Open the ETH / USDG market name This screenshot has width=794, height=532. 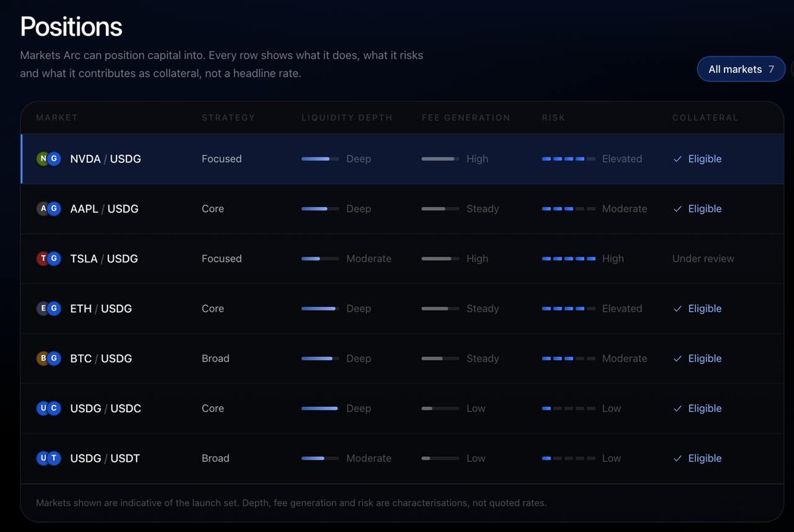click(x=101, y=308)
